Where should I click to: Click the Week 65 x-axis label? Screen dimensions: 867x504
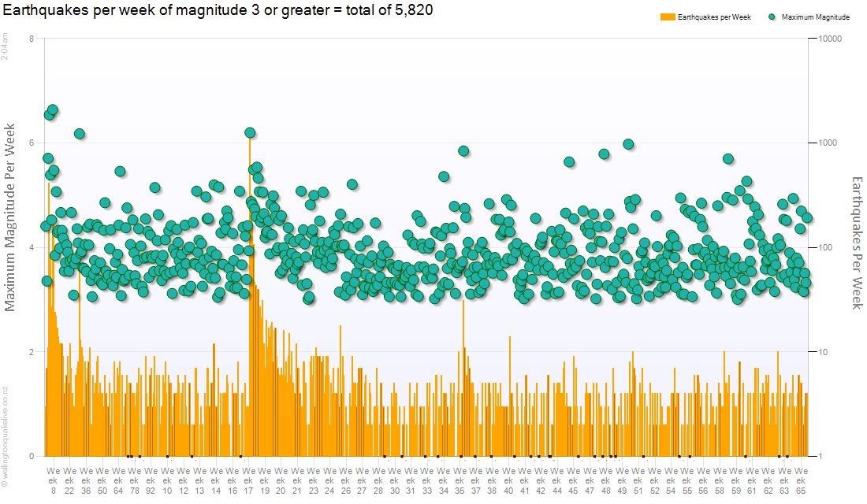[801, 479]
